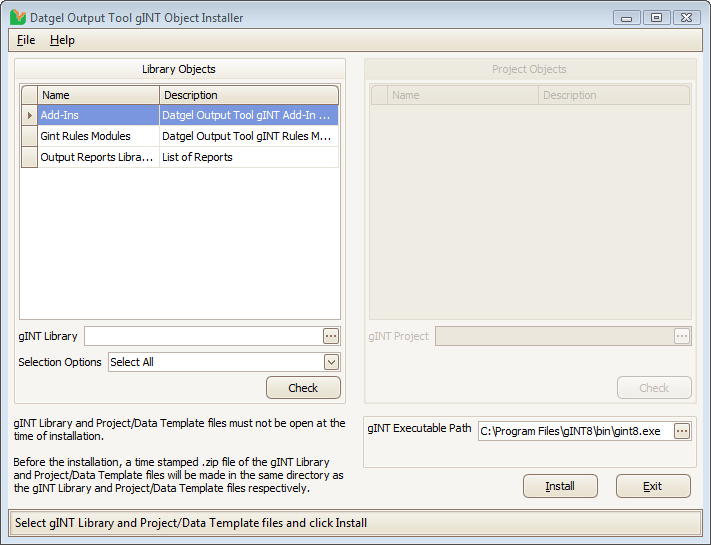Maximize the installer window
711x545 pixels.
tap(657, 17)
